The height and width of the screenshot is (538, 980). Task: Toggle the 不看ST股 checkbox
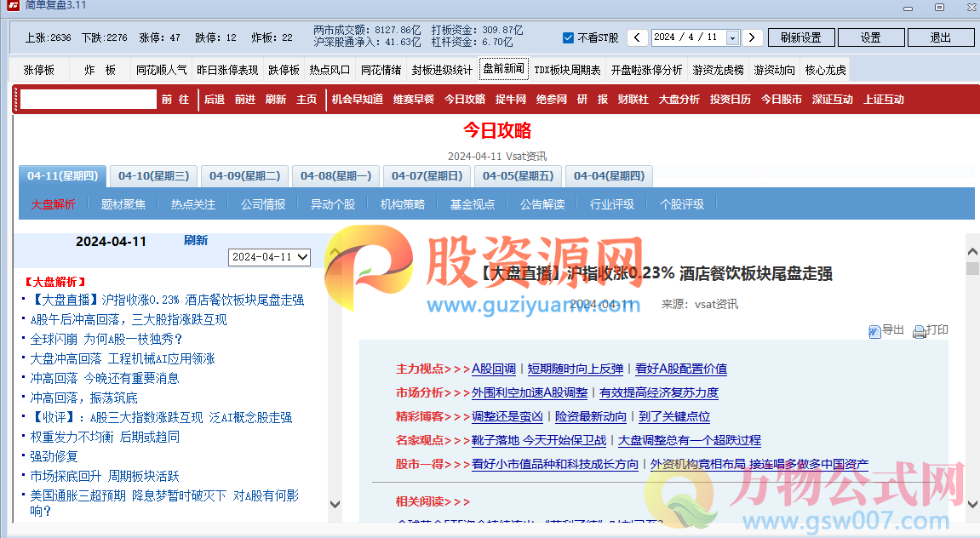coord(568,37)
